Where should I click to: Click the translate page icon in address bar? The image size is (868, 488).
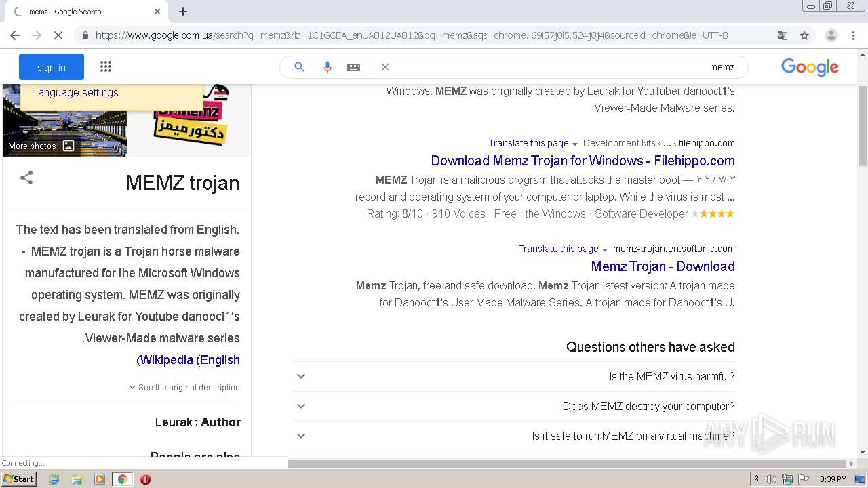coord(782,35)
